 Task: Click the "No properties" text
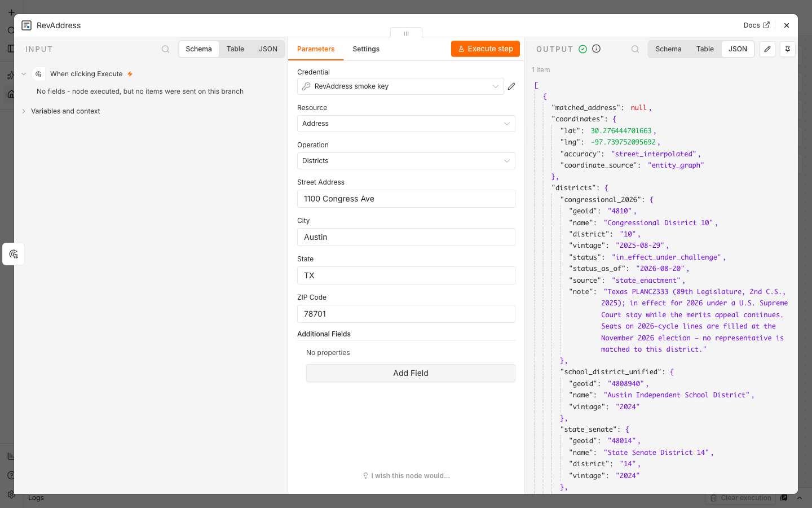(x=328, y=353)
